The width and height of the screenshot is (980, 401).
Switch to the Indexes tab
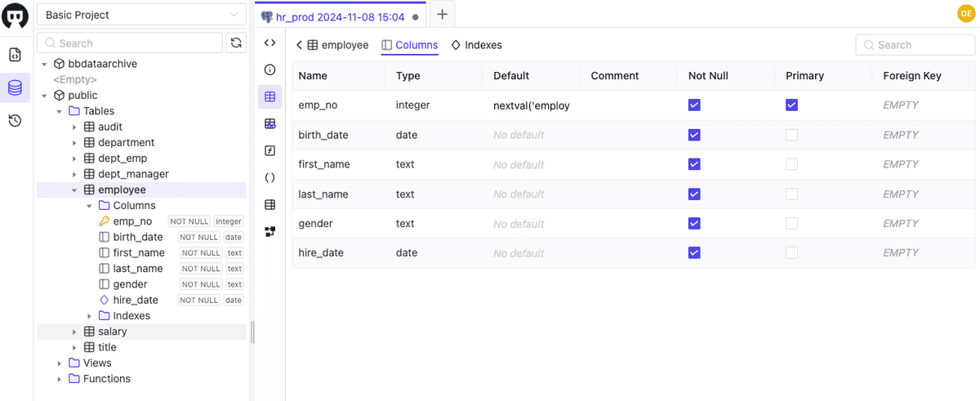pyautogui.click(x=476, y=45)
